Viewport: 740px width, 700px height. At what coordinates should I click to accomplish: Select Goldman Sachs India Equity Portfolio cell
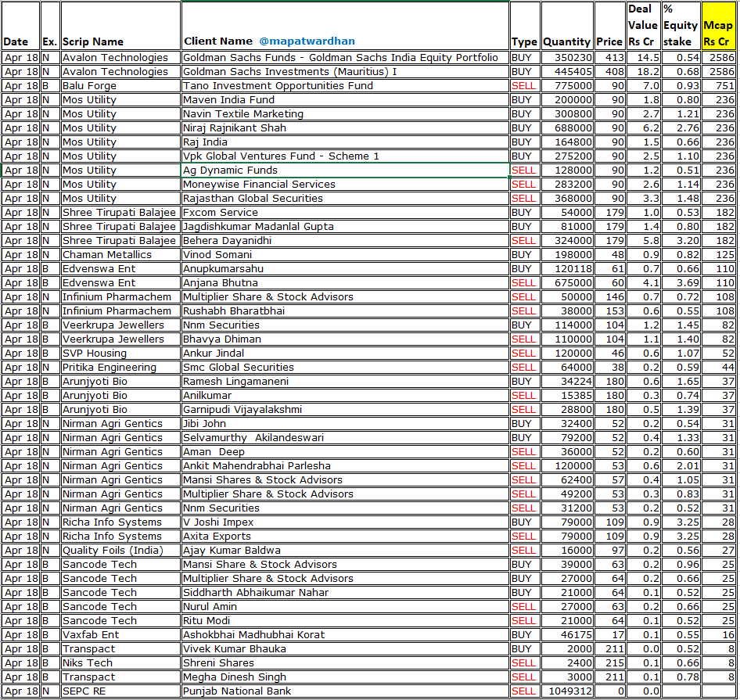pos(345,58)
